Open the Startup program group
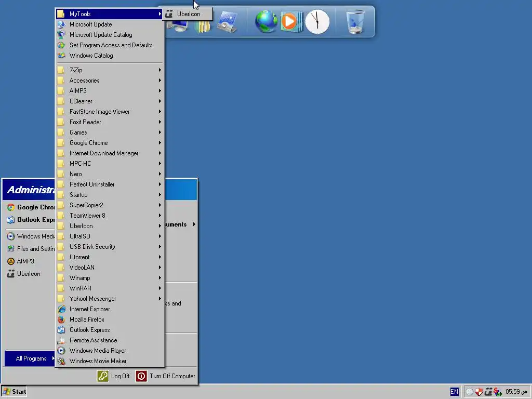 [110, 195]
